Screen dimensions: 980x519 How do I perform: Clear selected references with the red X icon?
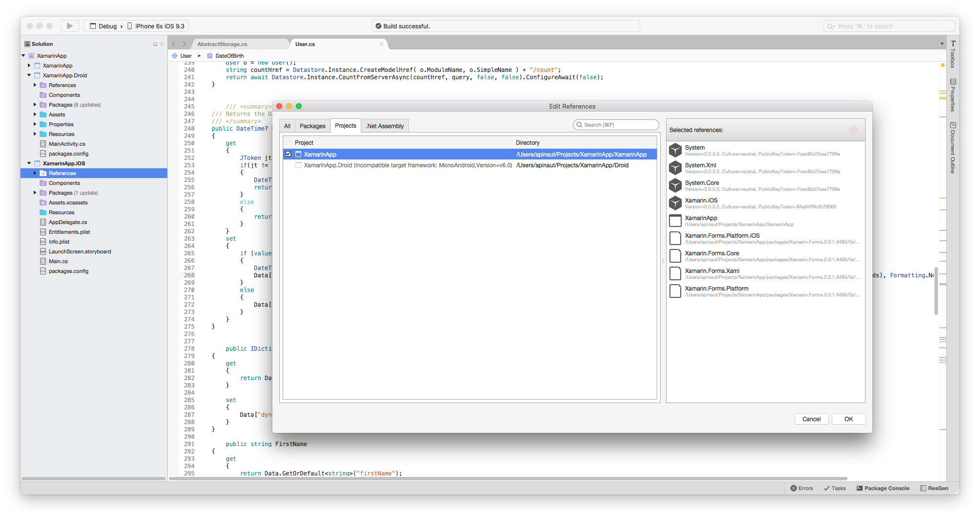click(853, 130)
